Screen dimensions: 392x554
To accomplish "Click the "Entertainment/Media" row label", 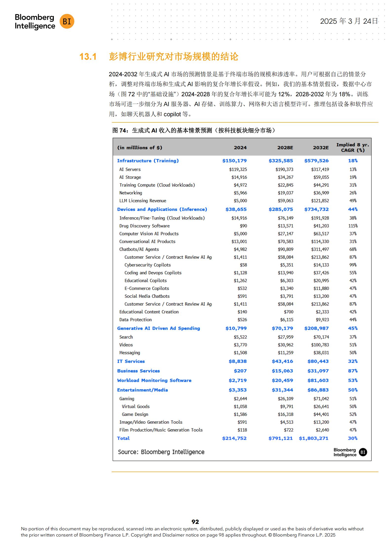I will pos(142,390).
